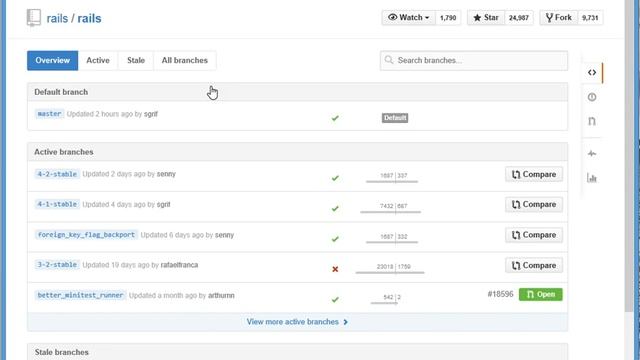
Task: Click the 3-2-stable ahead/behind graph
Action: pos(390,268)
